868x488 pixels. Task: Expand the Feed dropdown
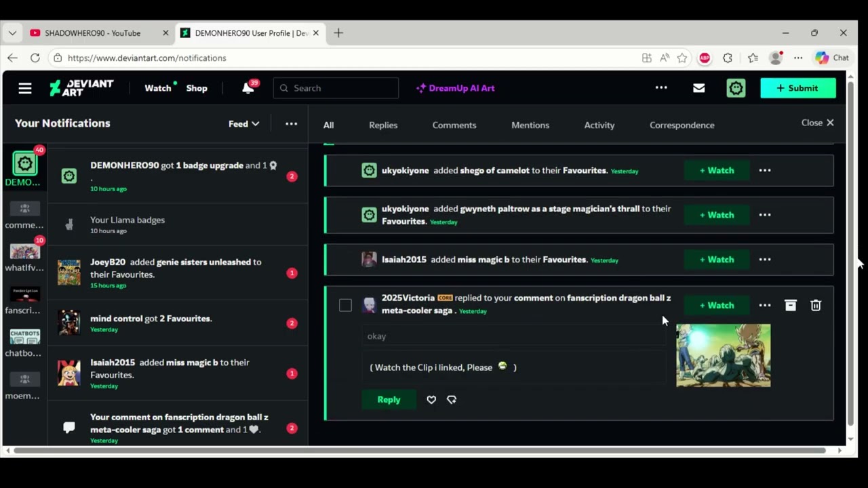(x=243, y=124)
